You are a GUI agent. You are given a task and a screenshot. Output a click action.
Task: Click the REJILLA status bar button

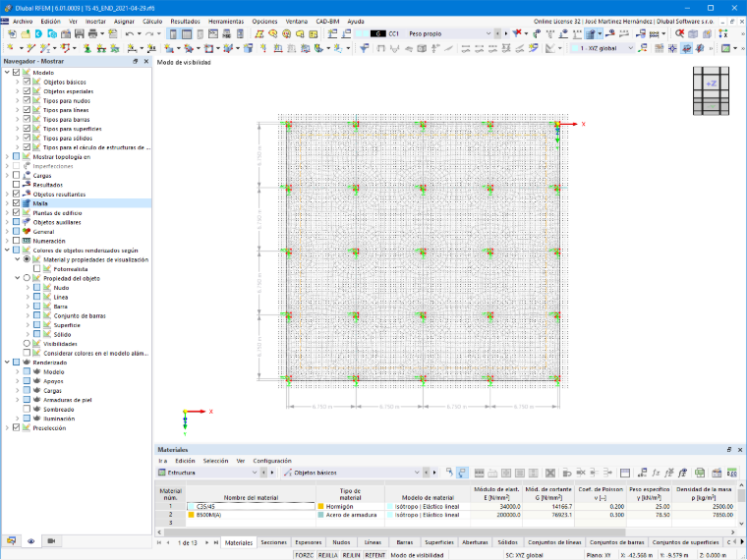[x=327, y=555]
